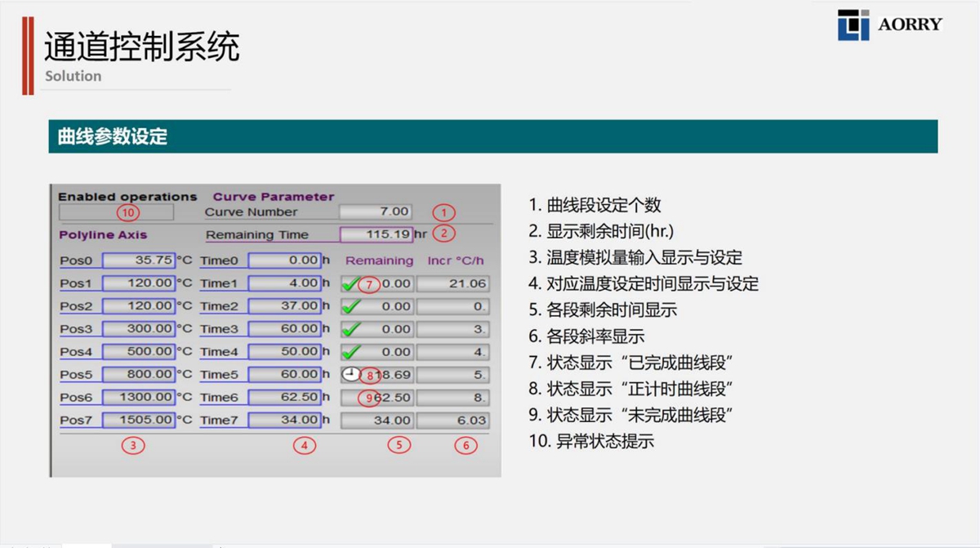Click the Polyline Axis heading
The height and width of the screenshot is (548, 980).
click(x=104, y=235)
